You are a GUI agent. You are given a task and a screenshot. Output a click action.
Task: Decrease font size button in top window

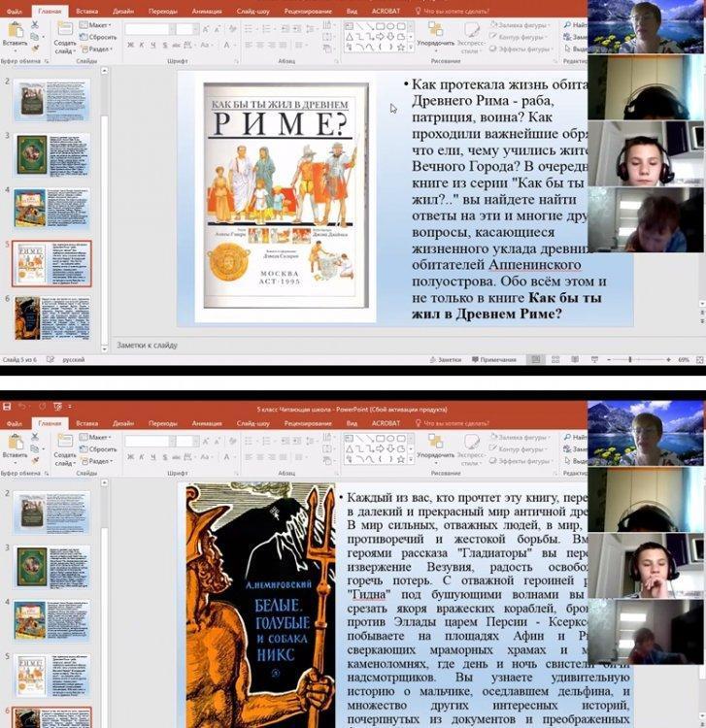tap(217, 29)
